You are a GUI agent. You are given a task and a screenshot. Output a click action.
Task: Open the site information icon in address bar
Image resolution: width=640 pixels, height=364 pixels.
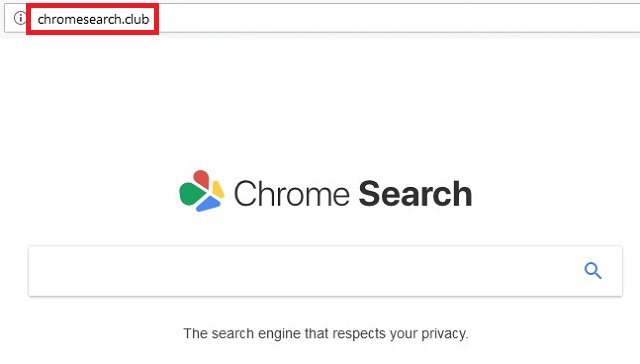pos(20,18)
